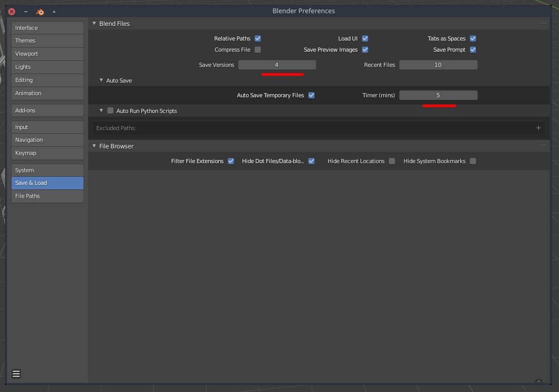Screen dimensions: 559x392
Task: Click the Save Versions value field
Action: [277, 65]
